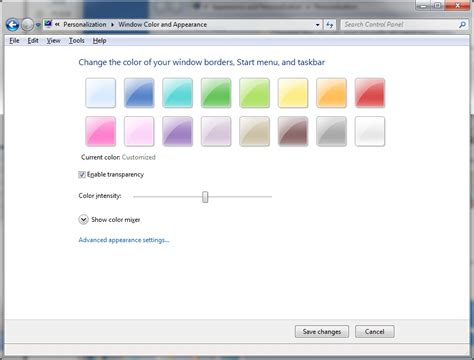Select the pale sky-blue color swatch
This screenshot has height=360, width=474.
click(x=100, y=93)
